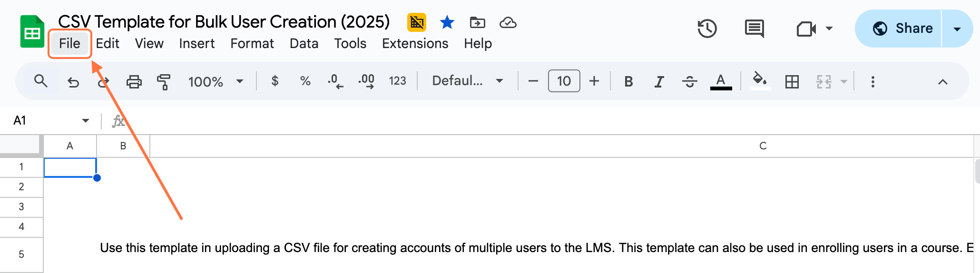Click the font size input field
Screen dimensions: 980x273
(564, 81)
